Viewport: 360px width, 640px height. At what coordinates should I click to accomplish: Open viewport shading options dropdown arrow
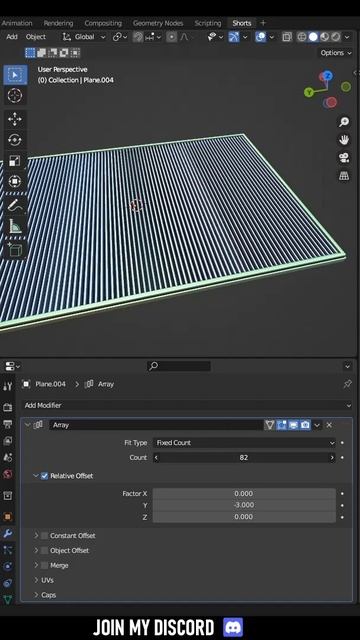point(347,37)
